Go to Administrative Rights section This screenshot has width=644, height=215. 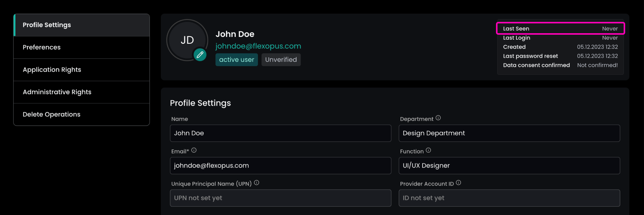point(82,92)
